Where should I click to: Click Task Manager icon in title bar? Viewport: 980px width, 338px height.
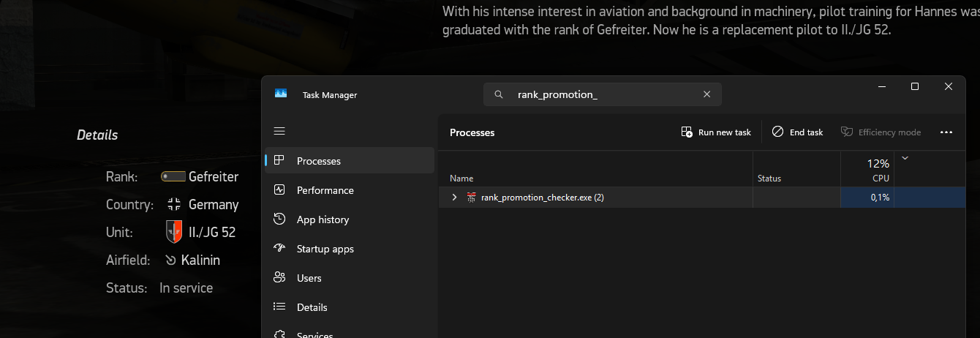(281, 94)
